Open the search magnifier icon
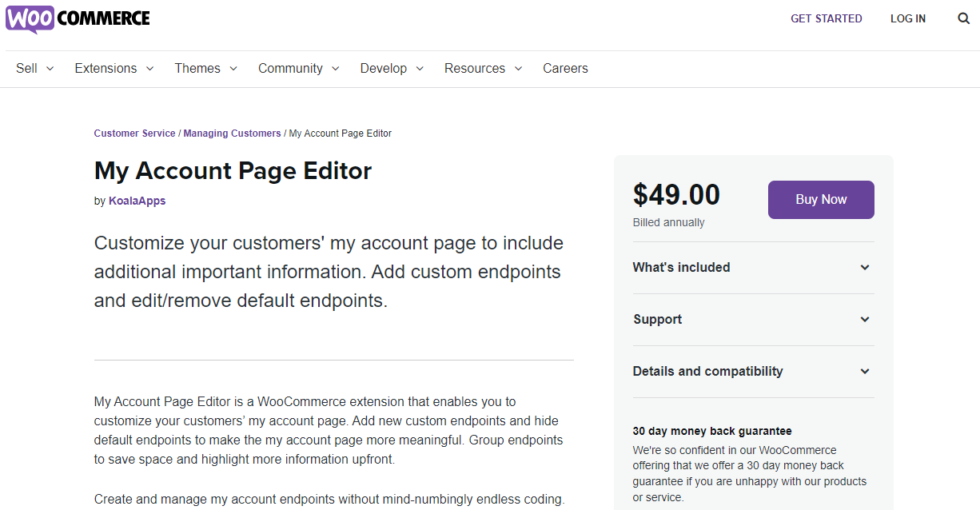 [x=963, y=18]
